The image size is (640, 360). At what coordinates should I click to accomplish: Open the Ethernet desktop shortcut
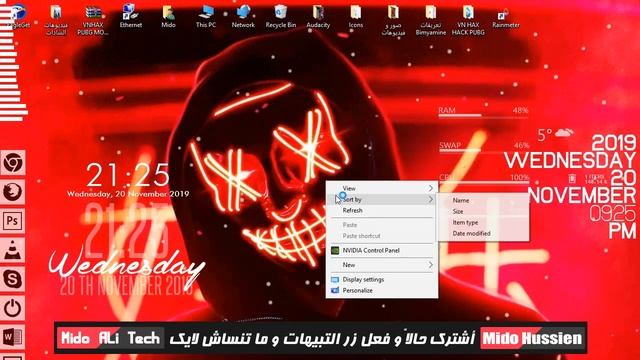[131, 16]
